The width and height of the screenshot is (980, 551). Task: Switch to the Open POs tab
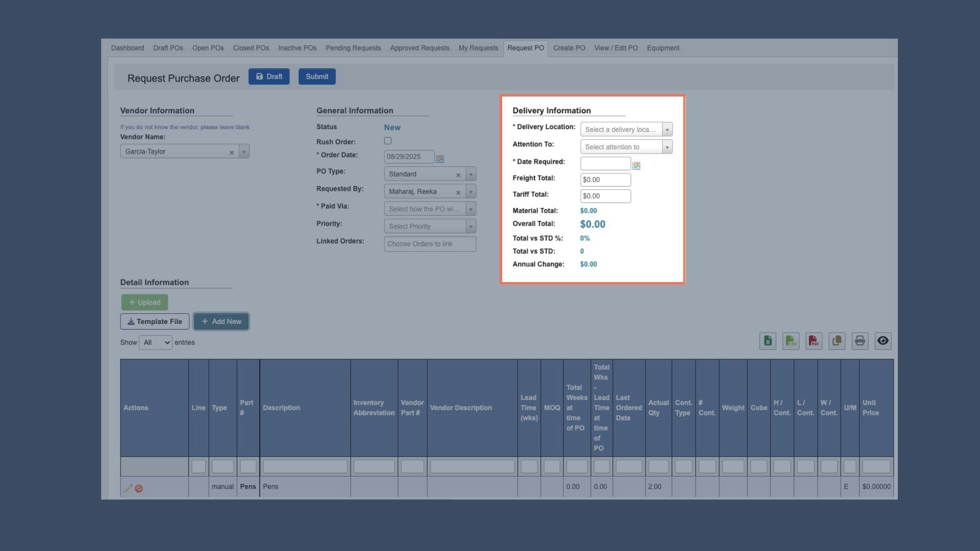208,48
